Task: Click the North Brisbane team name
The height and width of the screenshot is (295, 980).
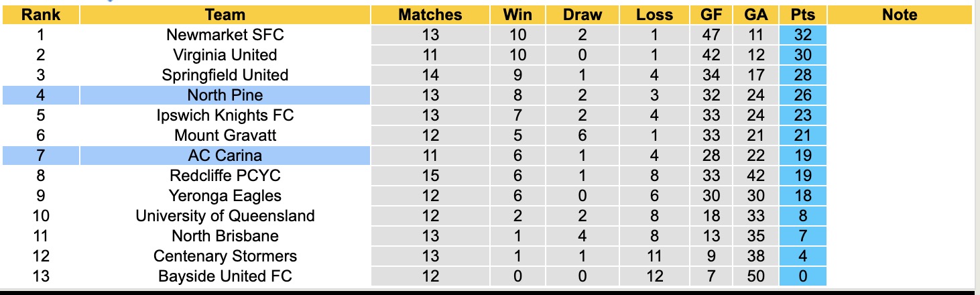Action: pos(225,236)
